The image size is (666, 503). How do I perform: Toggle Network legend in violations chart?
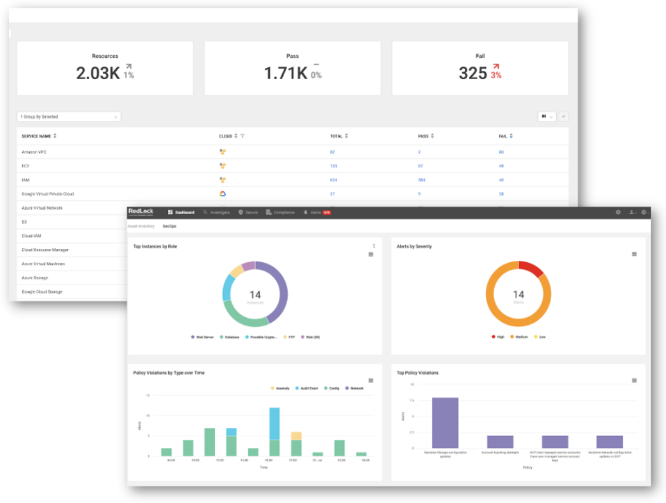354,388
